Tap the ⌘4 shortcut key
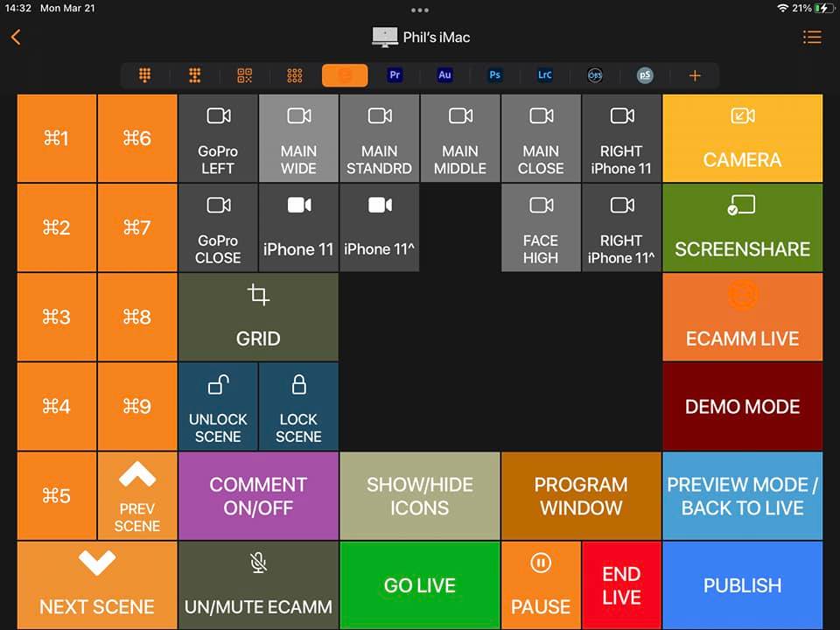Screen dimensions: 840x630 click(57, 407)
